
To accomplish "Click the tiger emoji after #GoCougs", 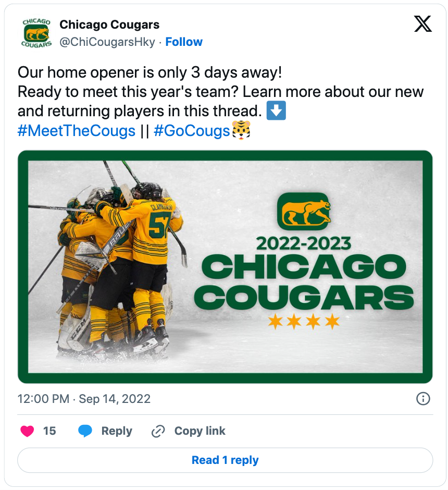I will tap(241, 130).
